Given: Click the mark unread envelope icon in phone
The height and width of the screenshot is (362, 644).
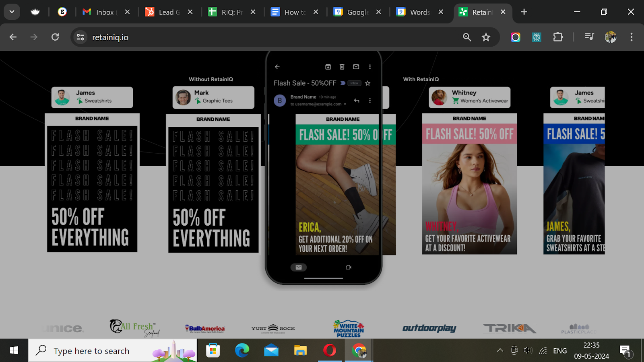Looking at the screenshot, I should click(x=356, y=67).
